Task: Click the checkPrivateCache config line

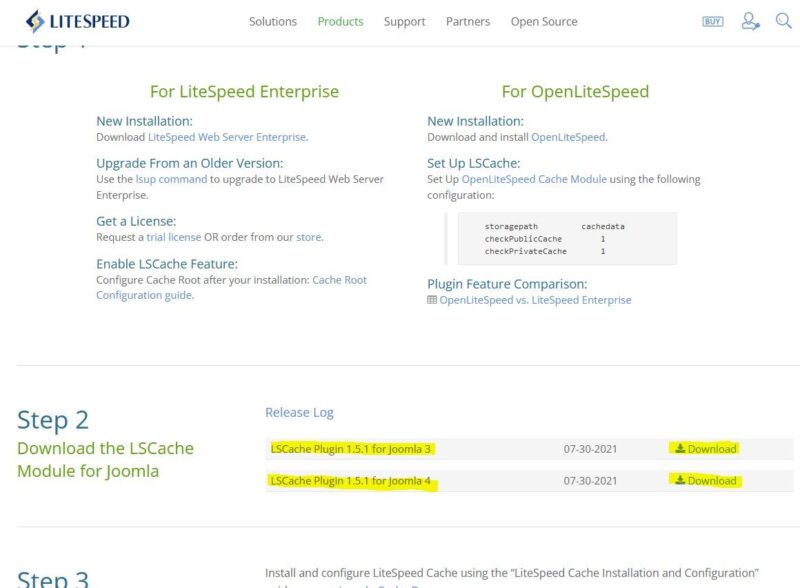Action: 545,251
